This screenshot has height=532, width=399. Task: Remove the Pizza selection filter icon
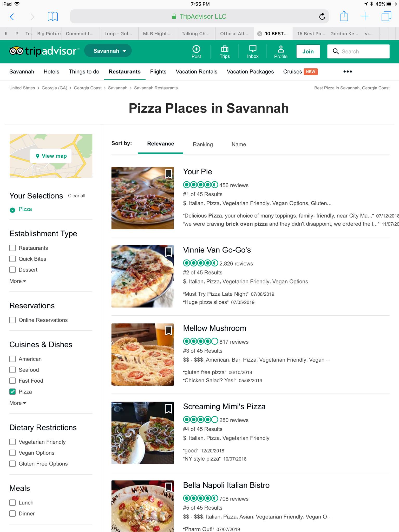12,210
